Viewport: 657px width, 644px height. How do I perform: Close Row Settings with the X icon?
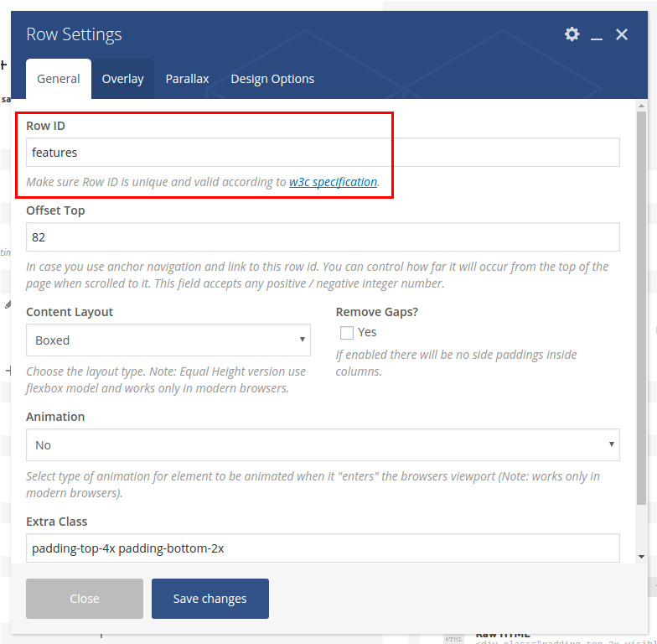(622, 34)
